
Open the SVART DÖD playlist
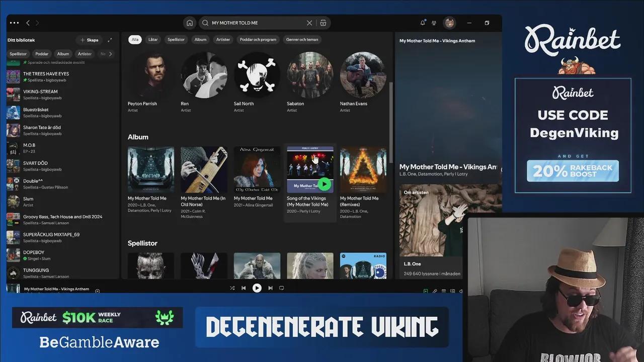coord(63,166)
